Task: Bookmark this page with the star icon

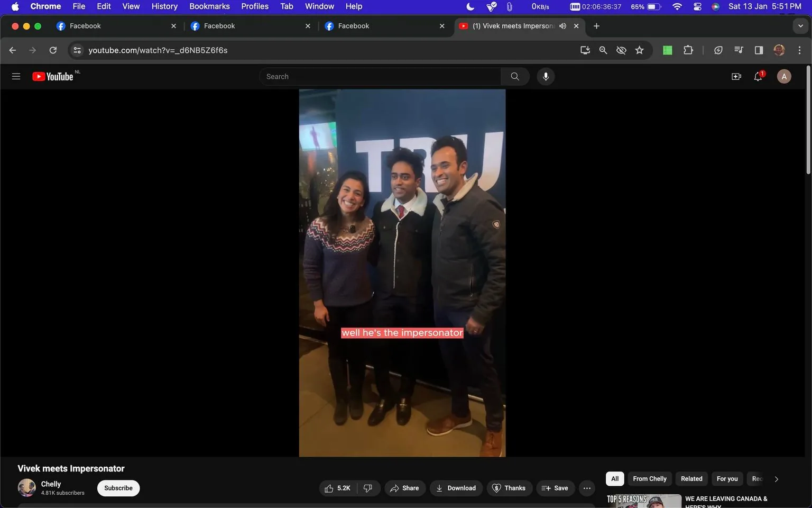Action: tap(639, 50)
